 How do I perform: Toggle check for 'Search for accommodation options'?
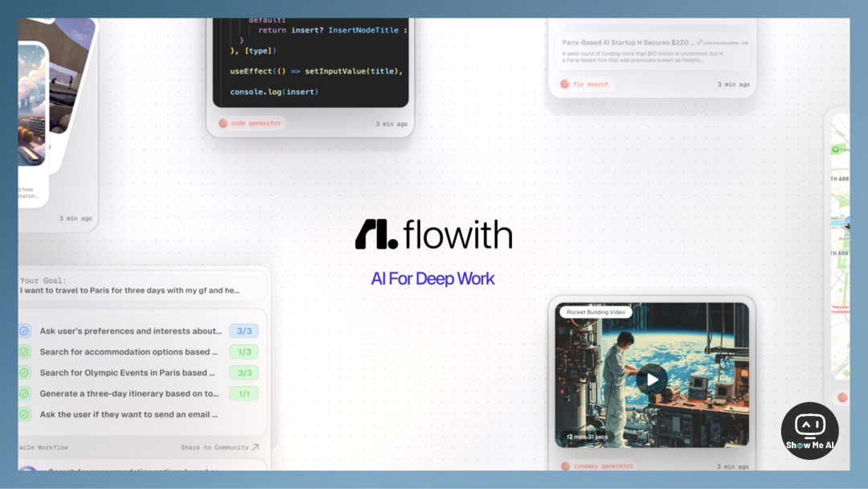coord(24,351)
